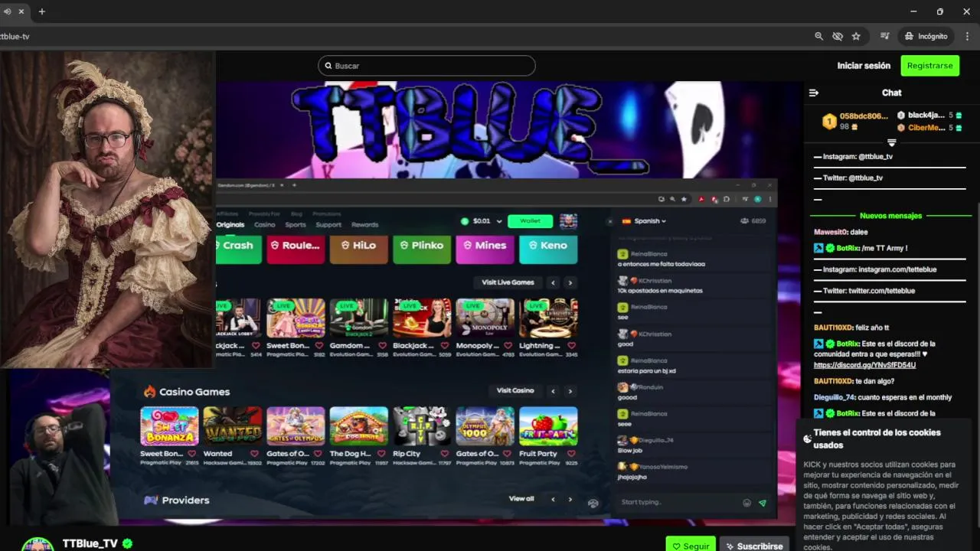Favorite Fruit Party with heart icon
The width and height of the screenshot is (980, 551).
570,454
